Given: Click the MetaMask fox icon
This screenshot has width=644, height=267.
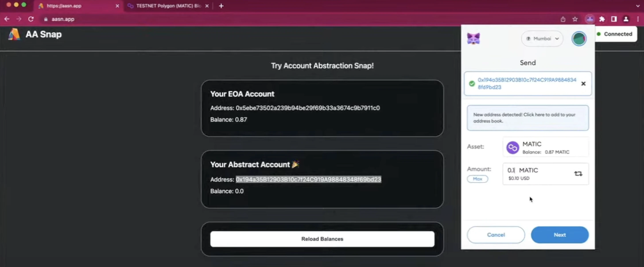Looking at the screenshot, I should tap(473, 38).
